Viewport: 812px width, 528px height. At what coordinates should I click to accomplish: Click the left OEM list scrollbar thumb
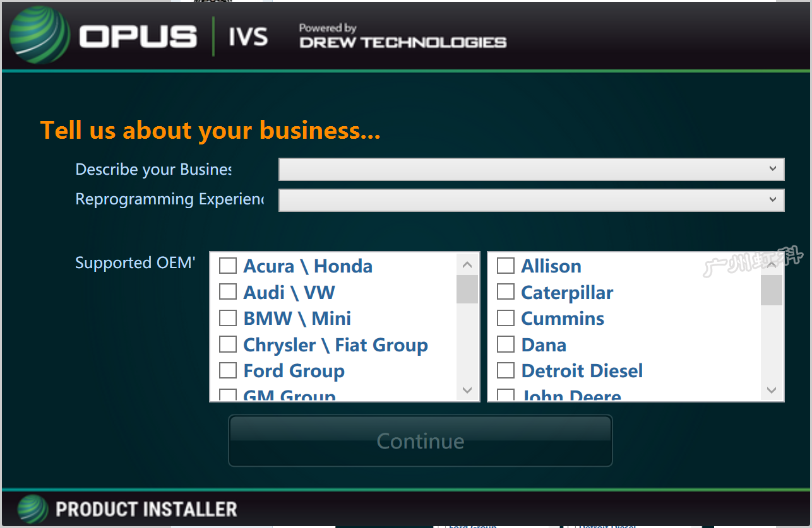pyautogui.click(x=467, y=290)
